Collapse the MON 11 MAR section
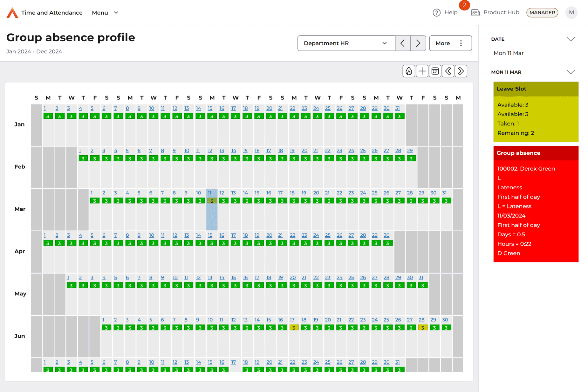Screen dimensions: 588x392 [571, 72]
